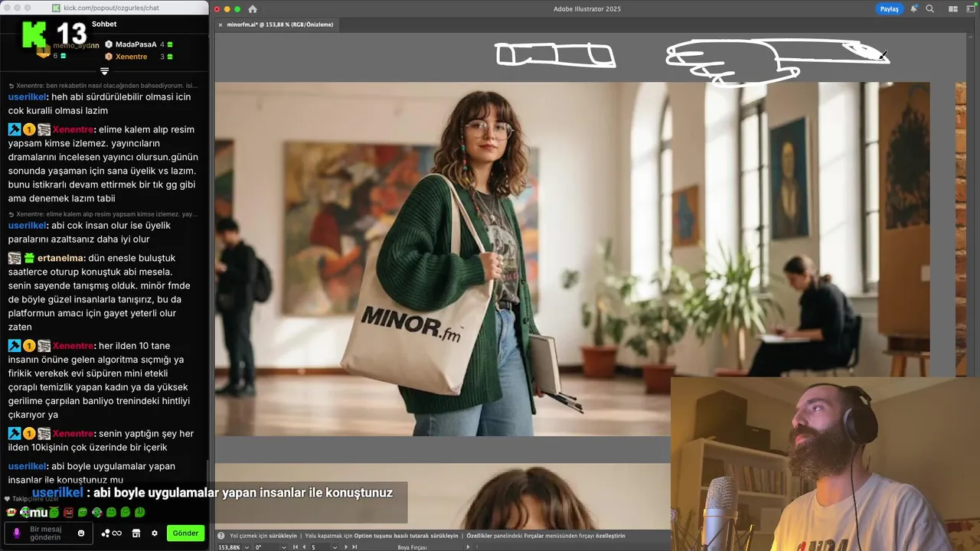Click the 153,88% zoom value field
Screen dimensions: 980x551
[x=230, y=547]
